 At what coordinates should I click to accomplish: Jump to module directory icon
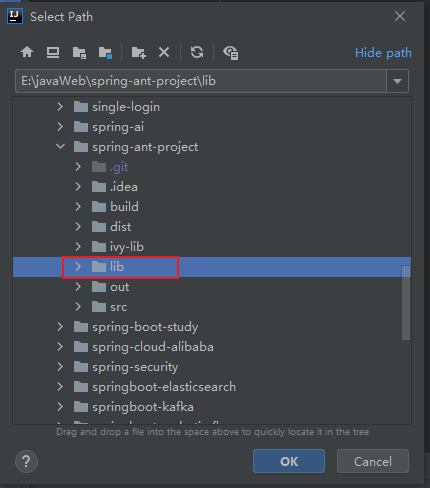tap(105, 52)
